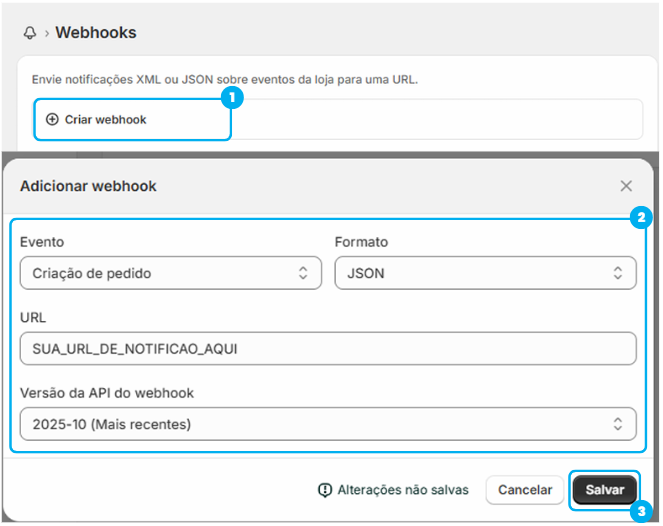Close the Adicionar webhook dialog with X
The height and width of the screenshot is (526, 663).
[626, 186]
